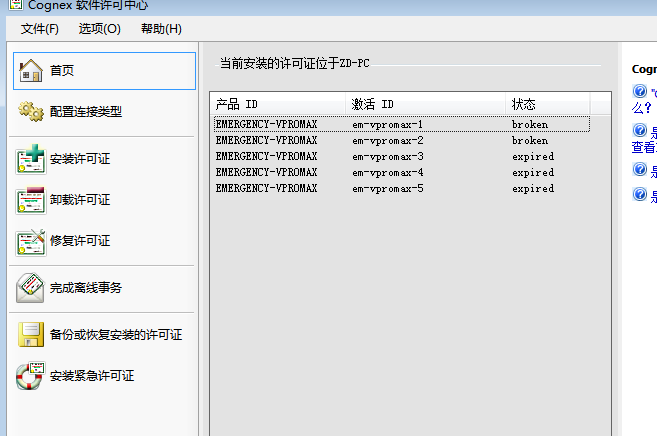This screenshot has width=657, height=436.
Task: Click broken status of em-vpromax-2
Action: (530, 140)
